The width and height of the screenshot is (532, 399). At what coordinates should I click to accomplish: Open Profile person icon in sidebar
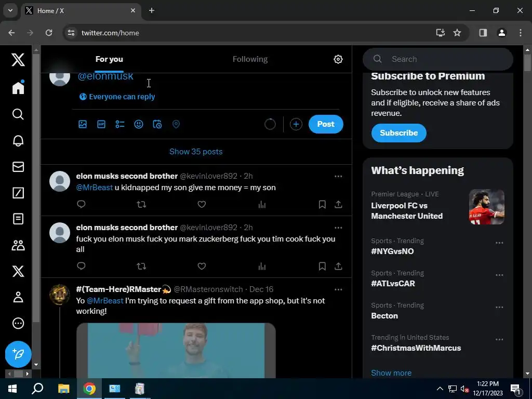pos(18,297)
